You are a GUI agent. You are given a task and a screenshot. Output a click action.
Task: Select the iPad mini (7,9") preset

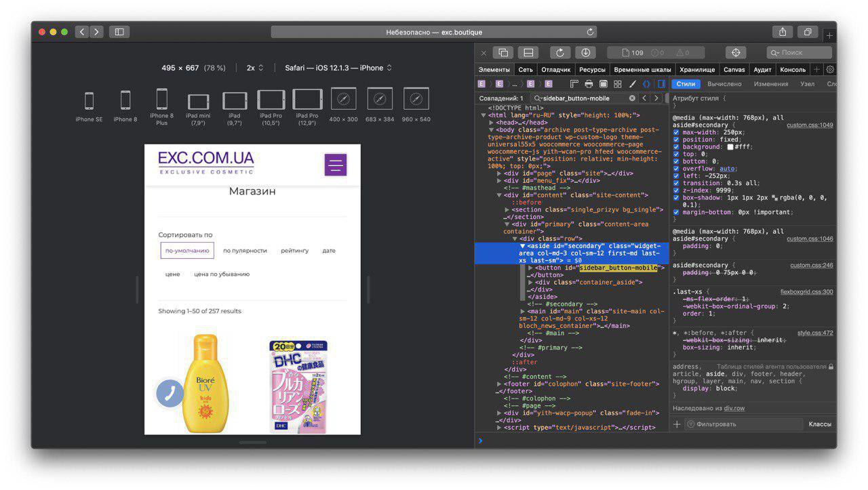coord(198,109)
